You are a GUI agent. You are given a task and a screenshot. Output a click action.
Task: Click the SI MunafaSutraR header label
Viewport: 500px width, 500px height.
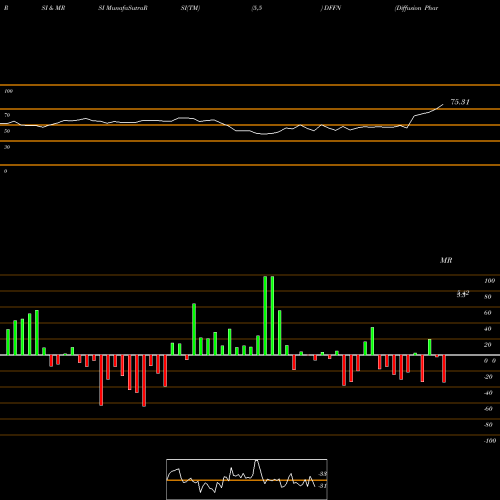(x=123, y=8)
